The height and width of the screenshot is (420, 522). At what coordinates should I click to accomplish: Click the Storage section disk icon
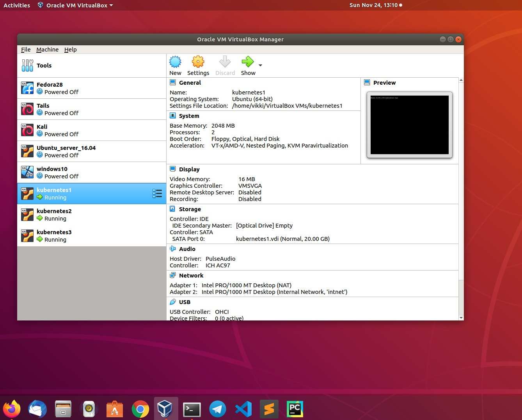coord(173,209)
